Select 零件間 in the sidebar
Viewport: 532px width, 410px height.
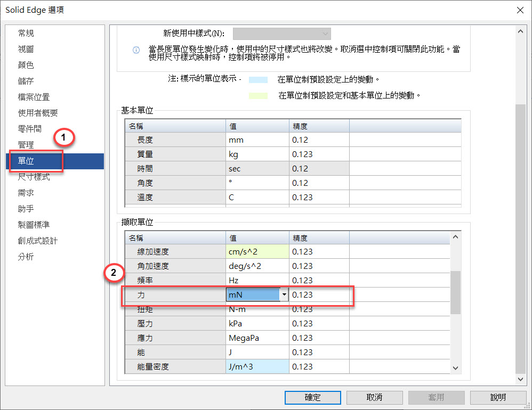click(30, 129)
